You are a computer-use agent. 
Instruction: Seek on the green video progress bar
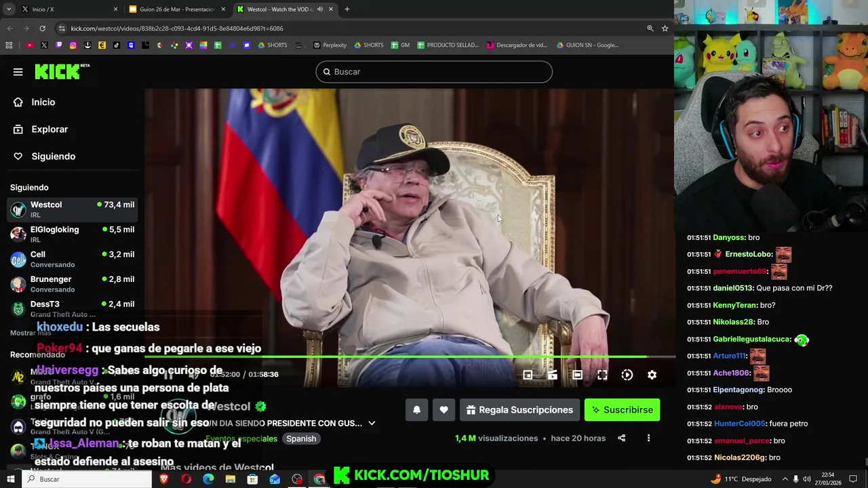pyautogui.click(x=410, y=357)
